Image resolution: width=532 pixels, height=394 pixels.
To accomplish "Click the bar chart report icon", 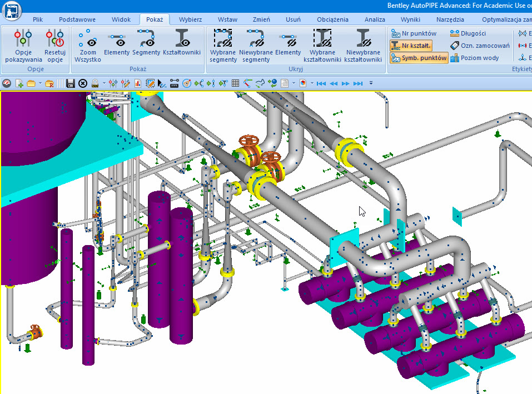I will pyautogui.click(x=138, y=83).
